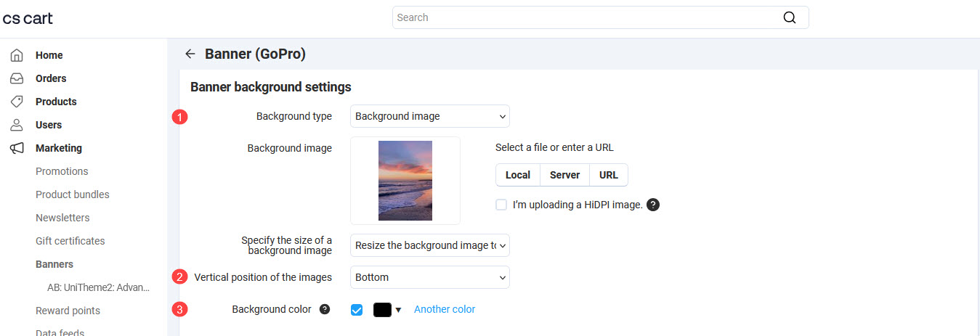Screen dimensions: 980x336
Task: Click the cs cart logo
Action: (28, 18)
